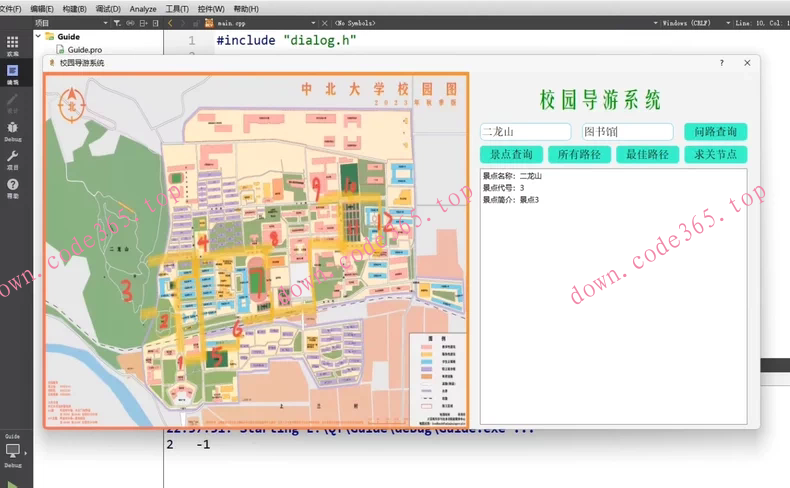Close the 校园导游系统 dialog
The width and height of the screenshot is (790, 488).
(x=747, y=63)
